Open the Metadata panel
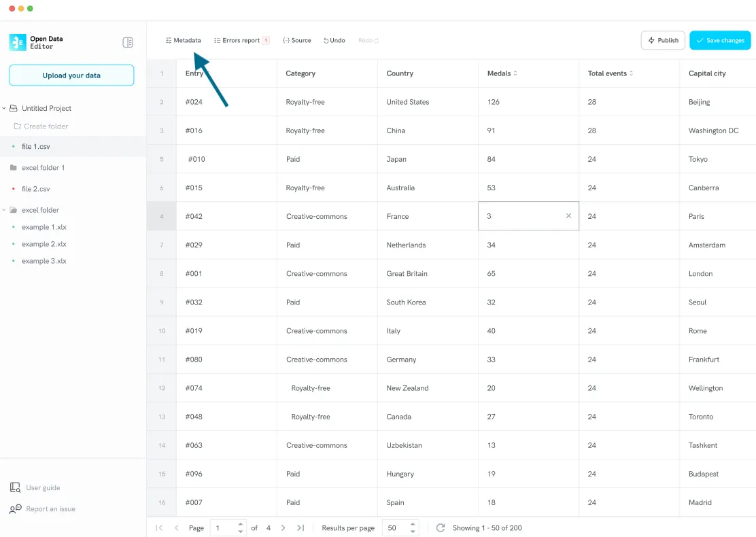Image resolution: width=756 pixels, height=537 pixels. tap(182, 40)
